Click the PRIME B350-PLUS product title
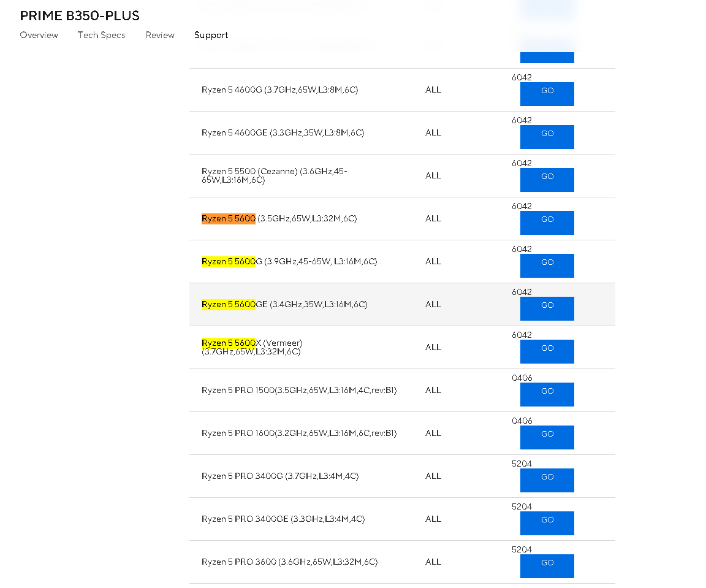The width and height of the screenshot is (706, 588). point(80,16)
